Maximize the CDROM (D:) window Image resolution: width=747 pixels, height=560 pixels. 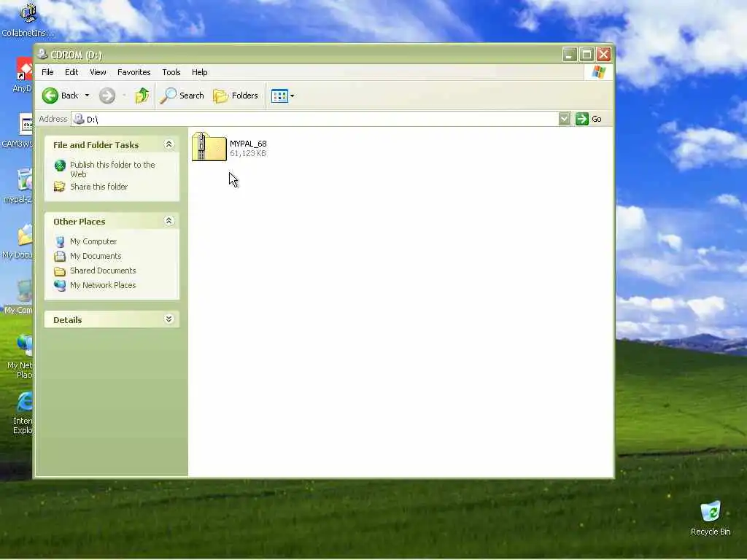pos(587,54)
